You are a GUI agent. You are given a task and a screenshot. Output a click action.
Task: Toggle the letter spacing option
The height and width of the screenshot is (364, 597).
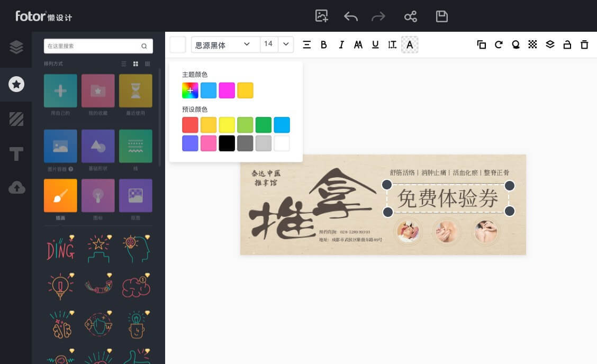click(392, 44)
